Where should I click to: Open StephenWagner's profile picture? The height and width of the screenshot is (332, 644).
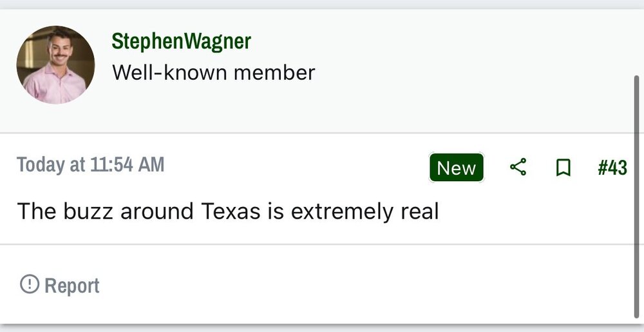click(55, 65)
